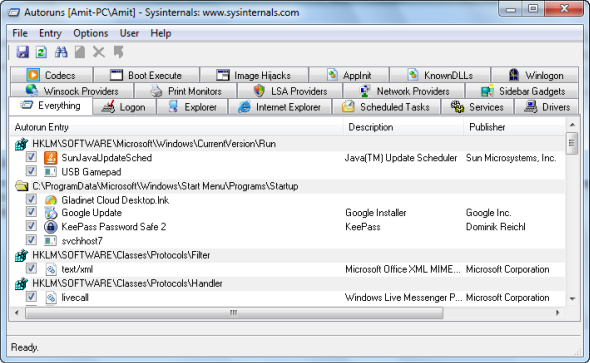This screenshot has width=590, height=363.
Task: Uncheck the USB Gamepad entry
Action: [x=31, y=171]
